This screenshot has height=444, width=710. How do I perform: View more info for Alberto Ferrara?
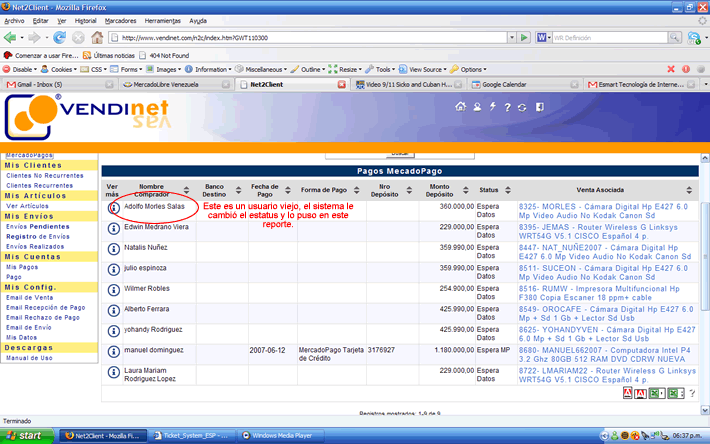tap(114, 310)
